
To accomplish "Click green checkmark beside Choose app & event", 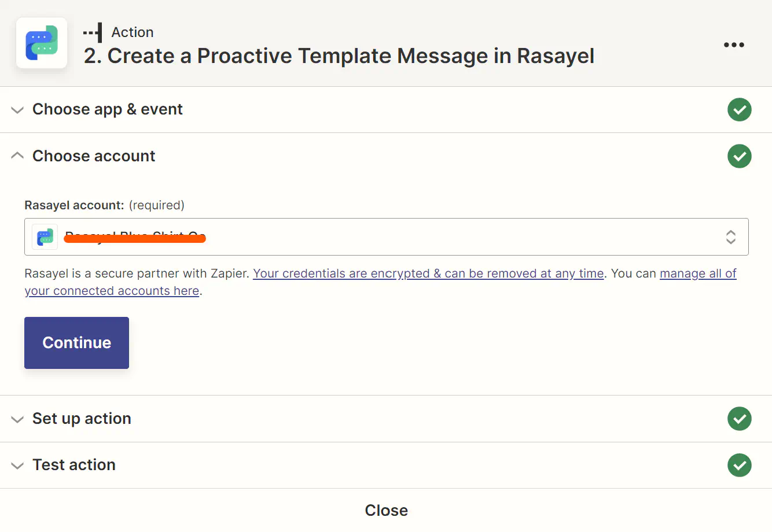I will 739,109.
